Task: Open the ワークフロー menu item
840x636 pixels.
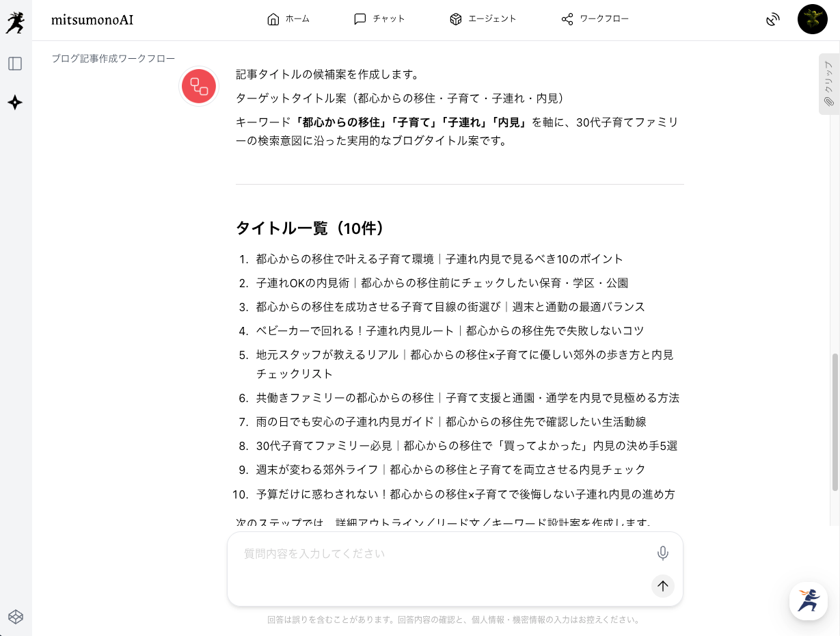Action: pos(595,19)
